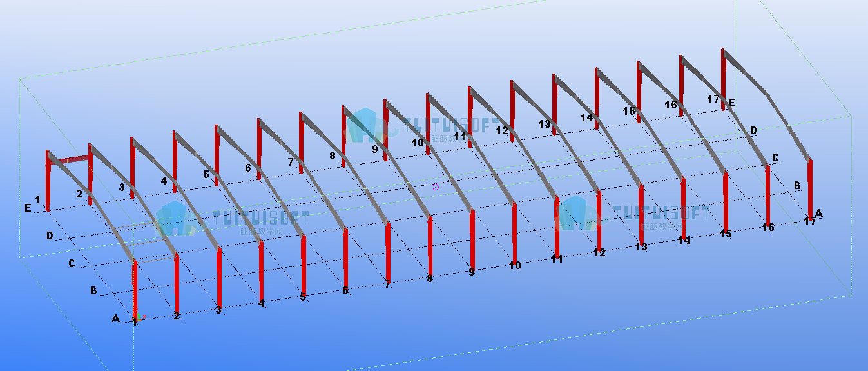
Task: Click rear-row grid number 4 on line E
Action: coord(164,181)
